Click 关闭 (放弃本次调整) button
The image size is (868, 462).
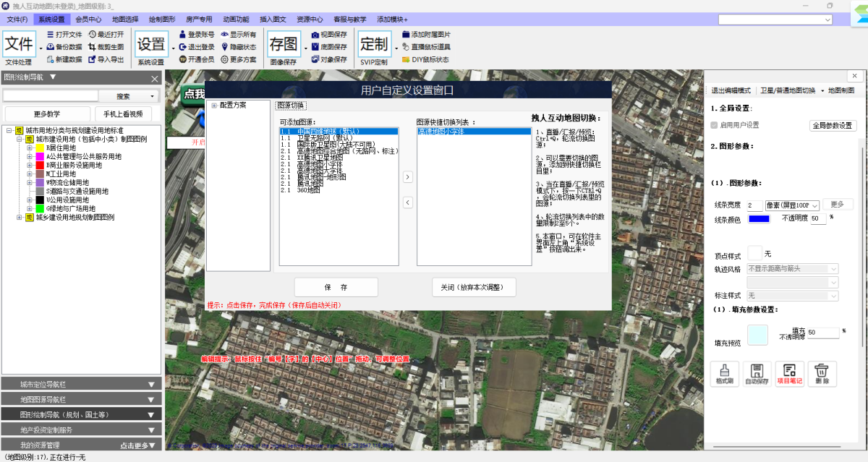(x=474, y=287)
